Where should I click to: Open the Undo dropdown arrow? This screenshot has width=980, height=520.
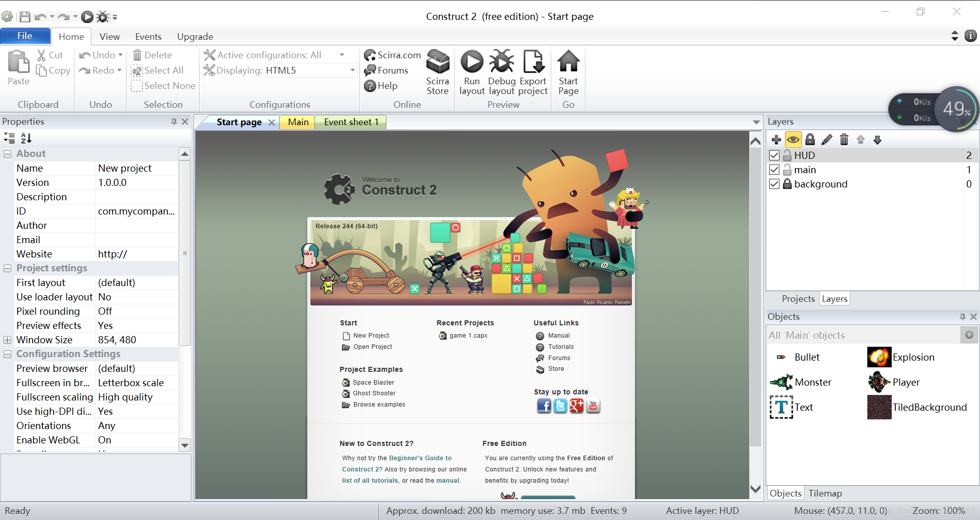pyautogui.click(x=120, y=55)
